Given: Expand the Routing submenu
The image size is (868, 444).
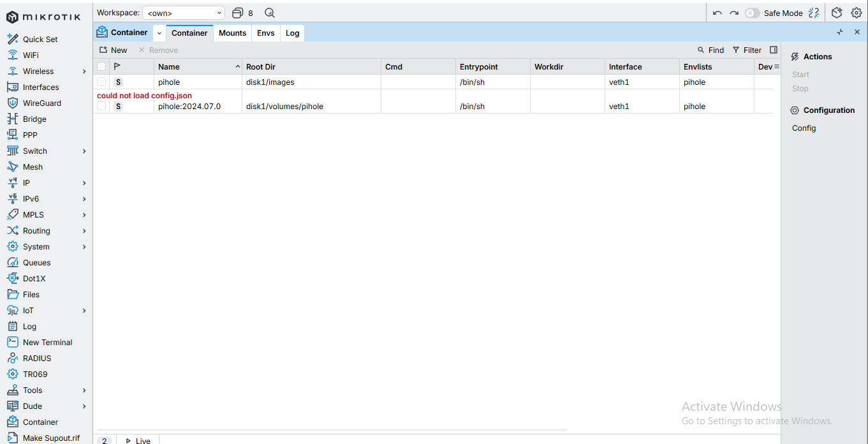Looking at the screenshot, I should click(x=84, y=231).
